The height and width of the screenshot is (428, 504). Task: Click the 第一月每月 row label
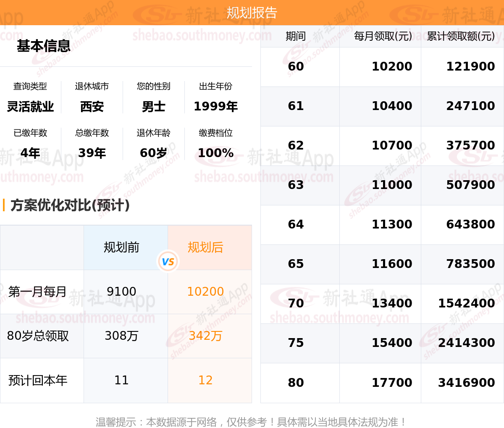tap(37, 291)
